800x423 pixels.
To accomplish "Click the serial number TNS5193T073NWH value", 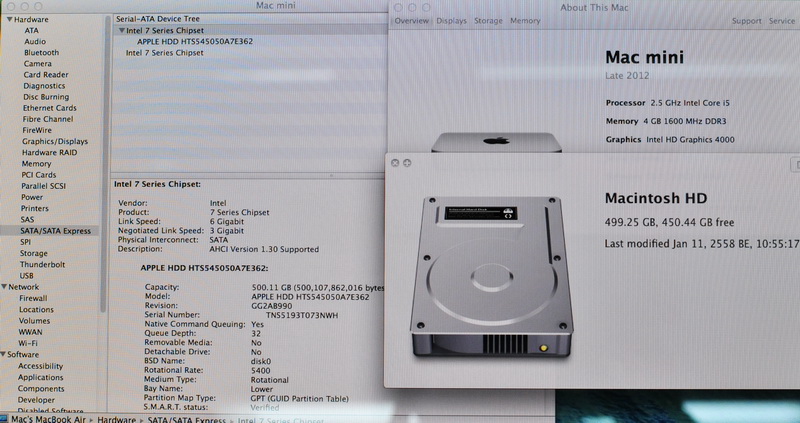I will [302, 315].
